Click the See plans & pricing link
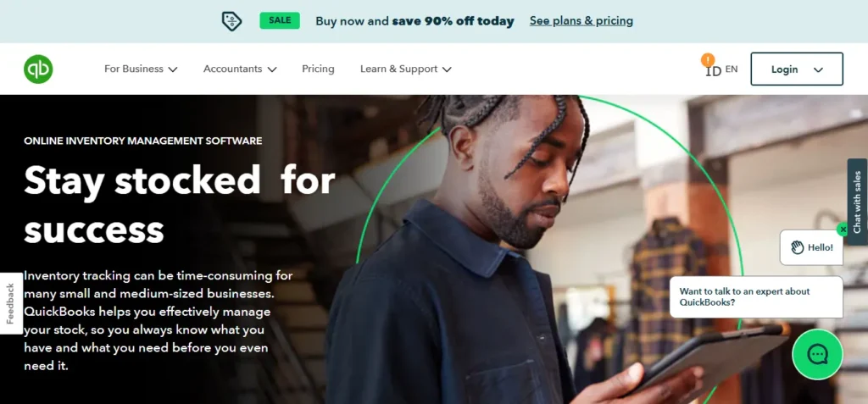The image size is (868, 404). 581,21
